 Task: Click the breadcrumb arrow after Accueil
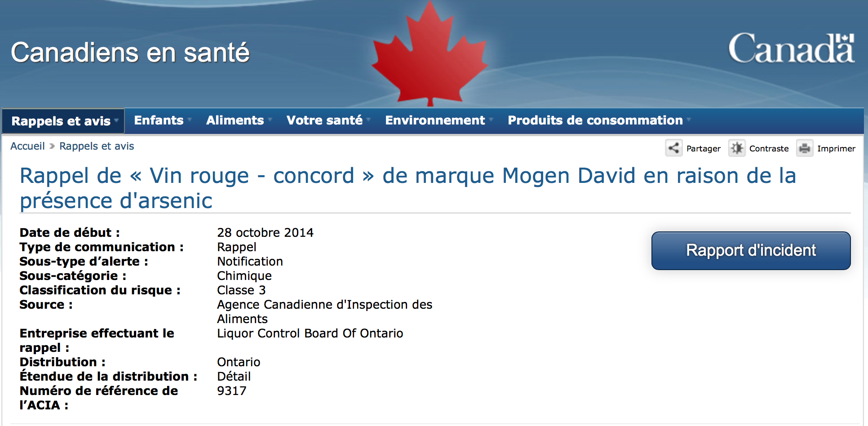(52, 146)
